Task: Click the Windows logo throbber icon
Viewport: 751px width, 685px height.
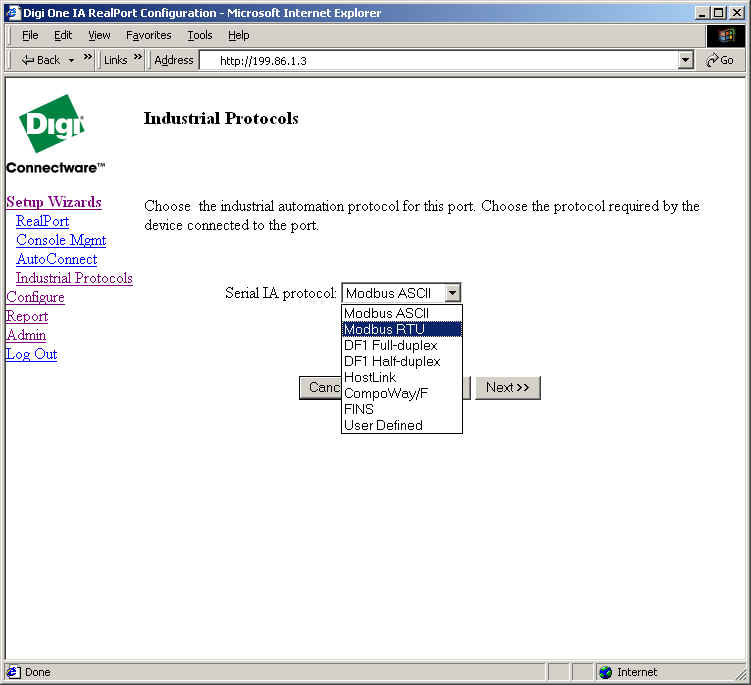Action: click(x=724, y=35)
